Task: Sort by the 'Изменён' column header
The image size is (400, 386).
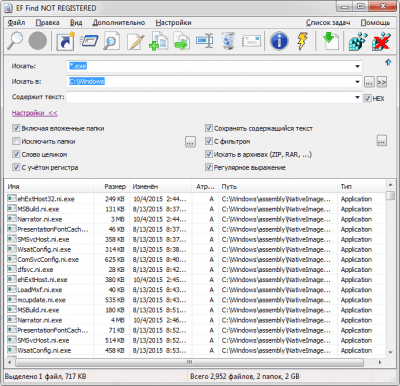Action: (160, 187)
